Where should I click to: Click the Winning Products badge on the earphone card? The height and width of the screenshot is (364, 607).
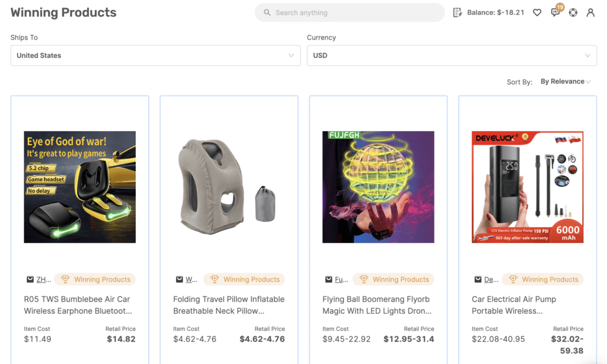coord(95,279)
